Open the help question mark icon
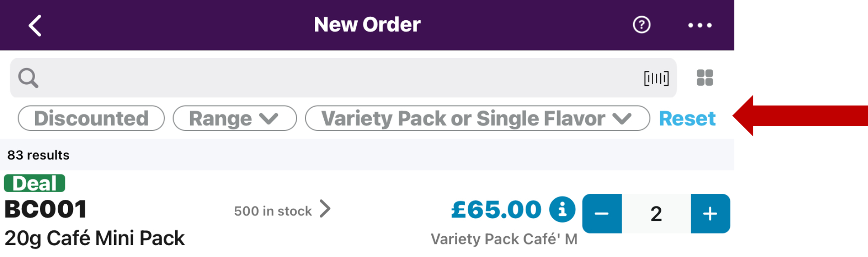This screenshot has width=868, height=257. [641, 25]
